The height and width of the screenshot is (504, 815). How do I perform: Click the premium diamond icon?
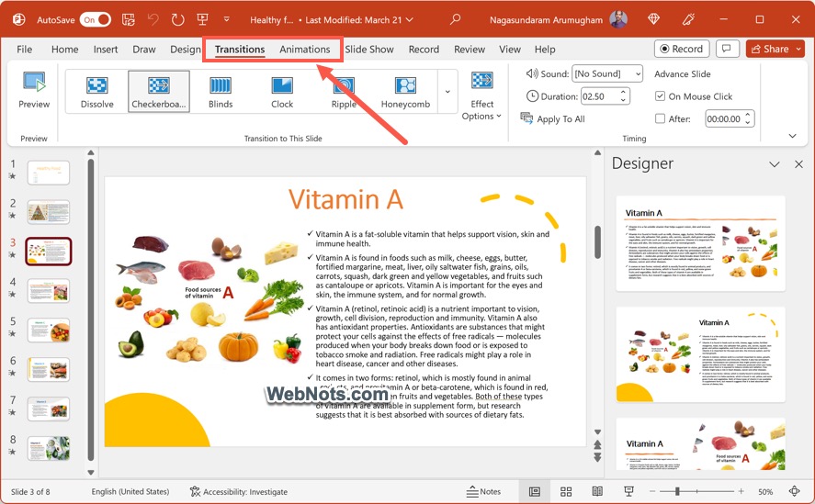pyautogui.click(x=653, y=20)
